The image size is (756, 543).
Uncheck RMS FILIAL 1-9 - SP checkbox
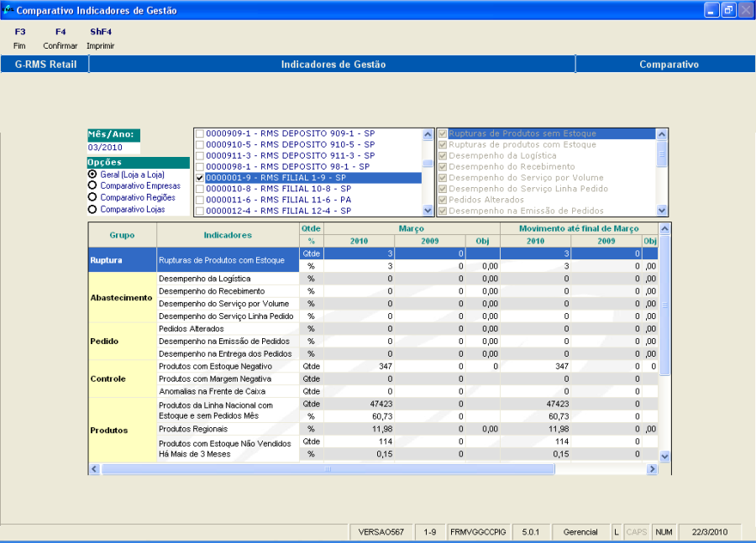199,178
